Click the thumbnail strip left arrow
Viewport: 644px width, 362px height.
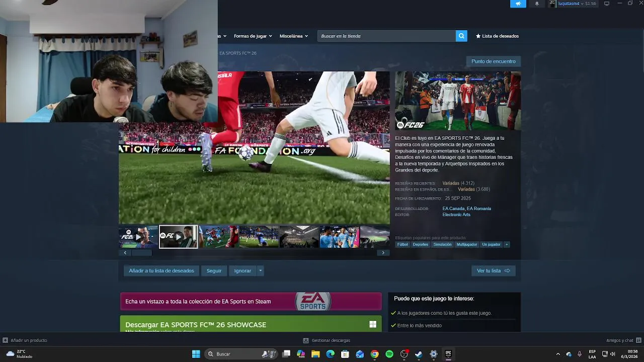(125, 253)
